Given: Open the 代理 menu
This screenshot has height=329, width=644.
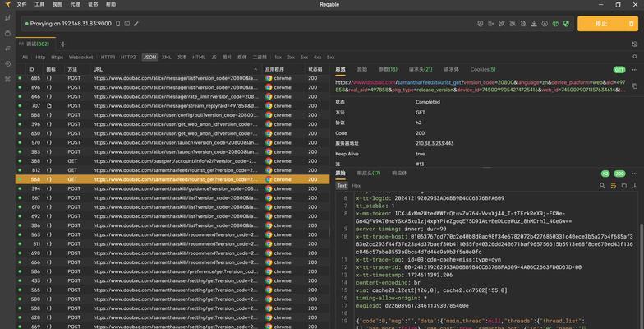Looking at the screenshot, I should click(x=76, y=5).
